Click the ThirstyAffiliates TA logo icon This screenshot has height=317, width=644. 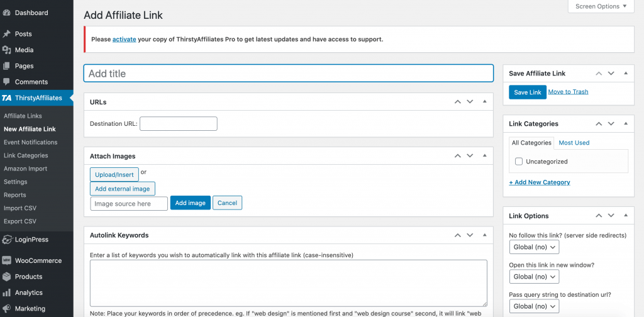pos(6,98)
